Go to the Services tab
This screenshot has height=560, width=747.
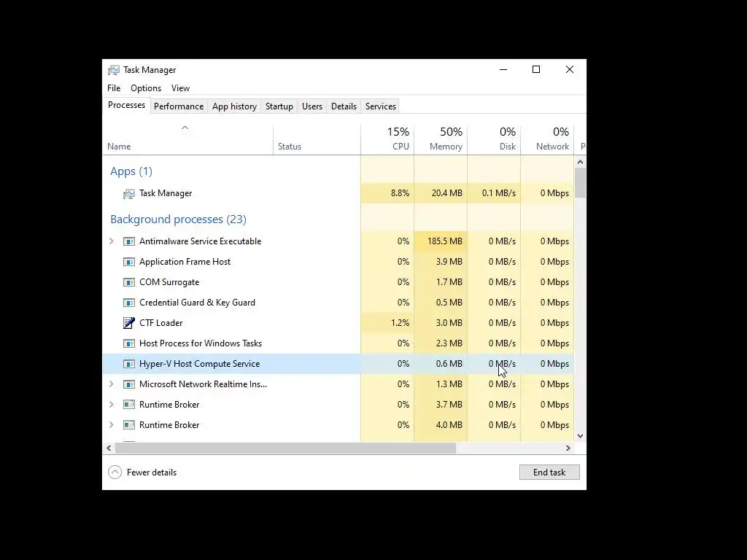coord(381,106)
